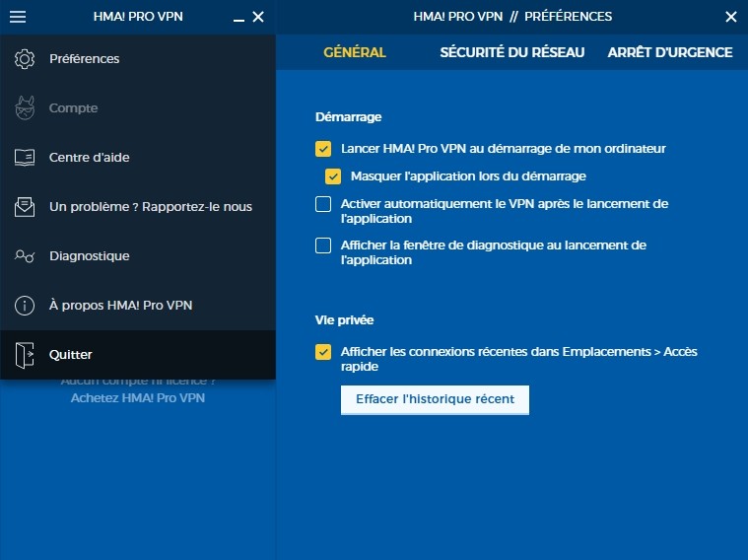Click the HMA! PRO VPN // PRÉFÉRENCES title
The width and height of the screenshot is (748, 560).
[512, 17]
